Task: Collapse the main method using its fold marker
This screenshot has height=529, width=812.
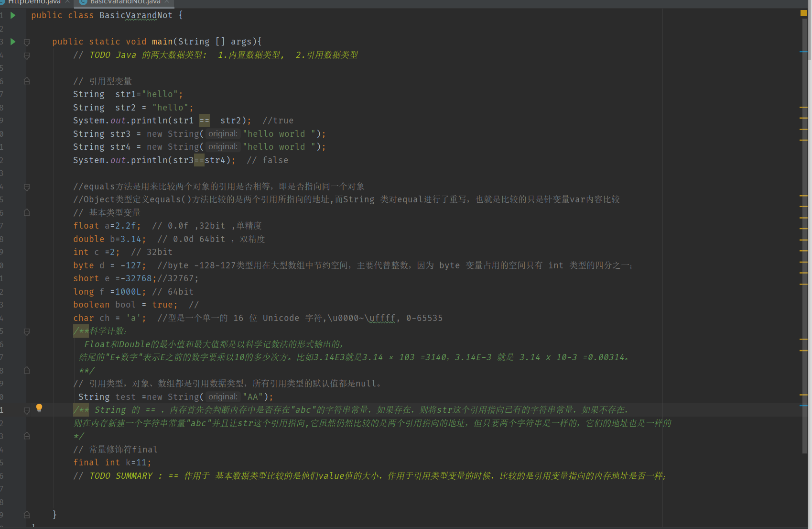Action: (x=27, y=42)
